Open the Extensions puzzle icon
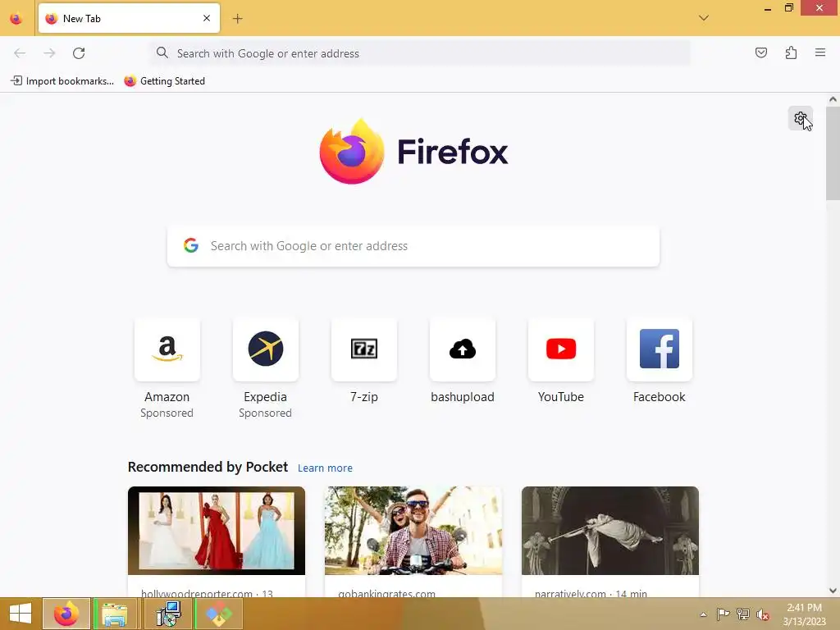The image size is (840, 630). pyautogui.click(x=791, y=52)
